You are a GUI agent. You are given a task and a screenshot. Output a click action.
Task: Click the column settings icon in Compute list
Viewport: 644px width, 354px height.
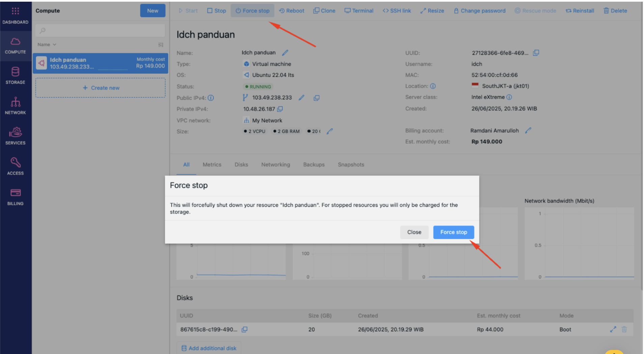pos(161,45)
